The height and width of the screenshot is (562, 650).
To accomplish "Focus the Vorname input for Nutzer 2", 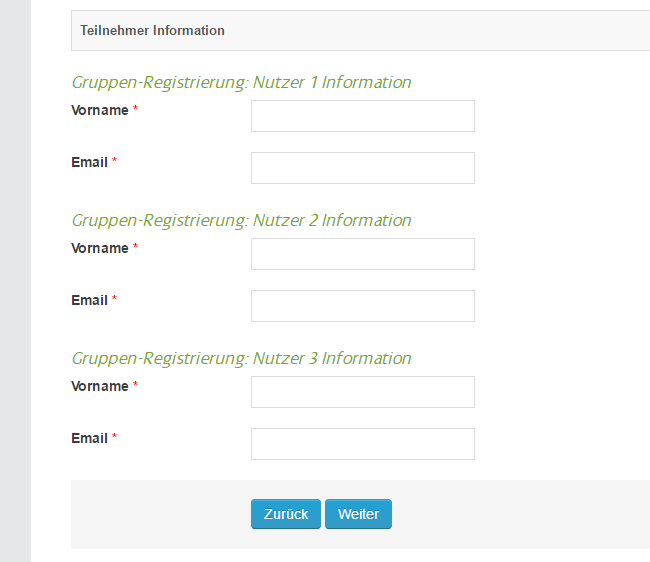I will click(362, 254).
